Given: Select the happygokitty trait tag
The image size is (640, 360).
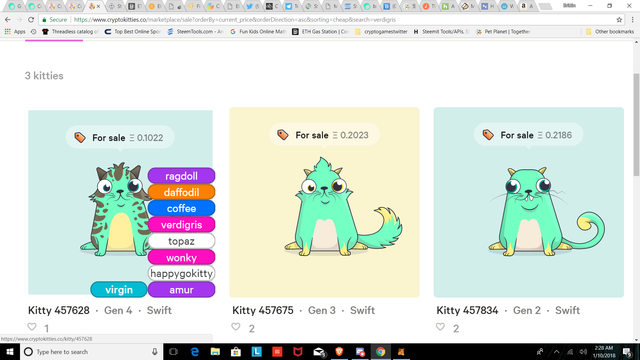Looking at the screenshot, I should pyautogui.click(x=181, y=273).
